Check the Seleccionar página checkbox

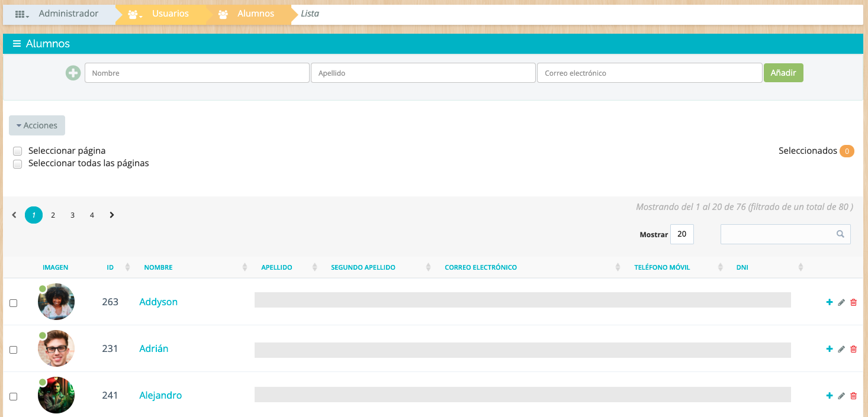coord(18,151)
